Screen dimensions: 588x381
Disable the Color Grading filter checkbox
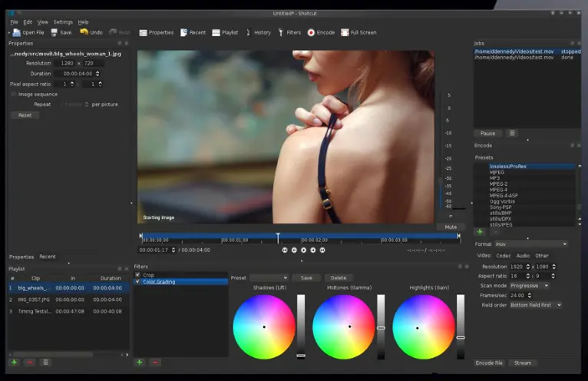pyautogui.click(x=138, y=282)
